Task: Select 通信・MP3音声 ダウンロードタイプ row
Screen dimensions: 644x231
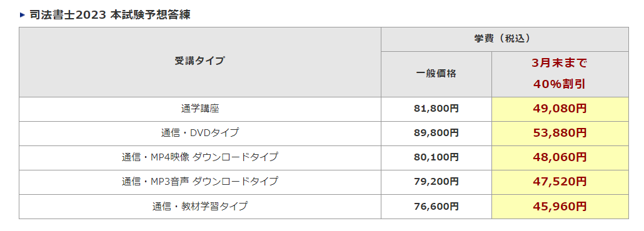Action: pos(200,182)
